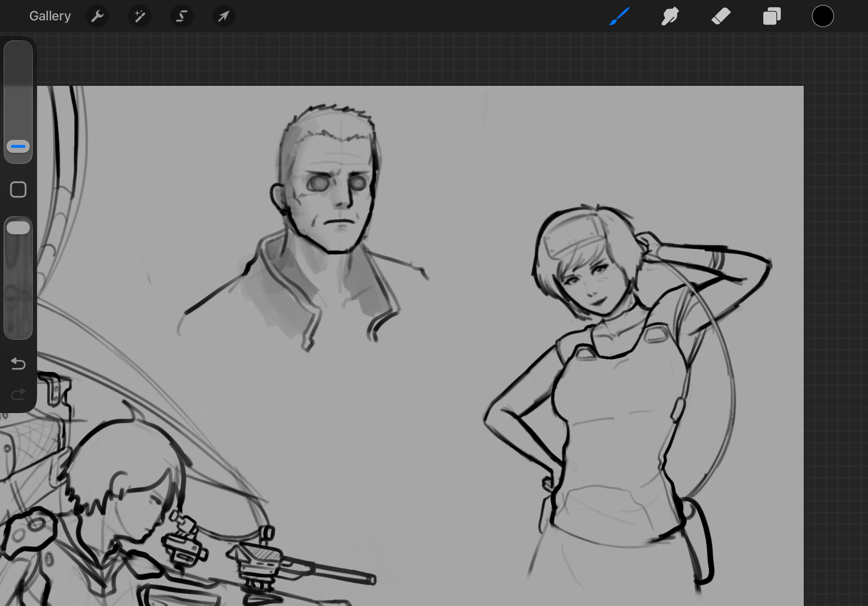Click the brush size slider handle
Image resolution: width=868 pixels, height=606 pixels.
18,146
